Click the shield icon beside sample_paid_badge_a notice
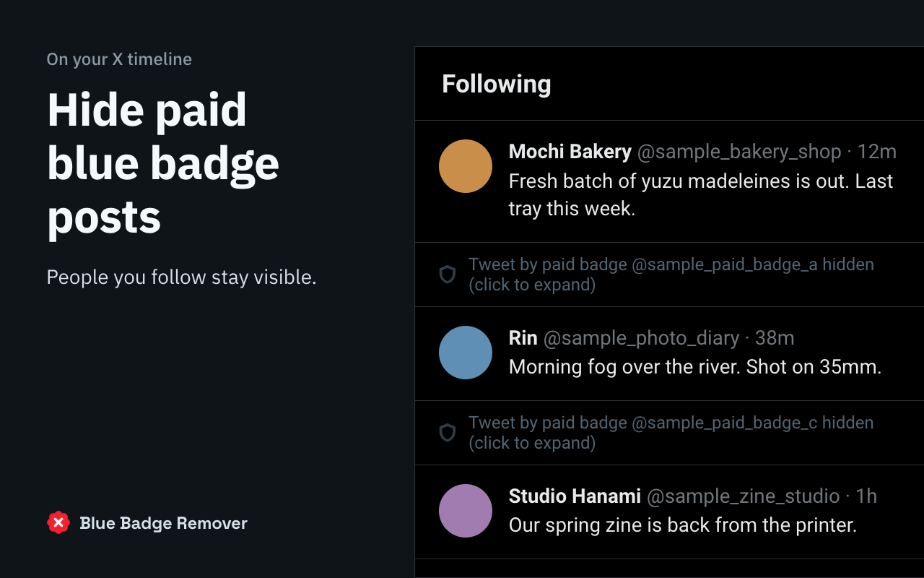 click(x=448, y=275)
